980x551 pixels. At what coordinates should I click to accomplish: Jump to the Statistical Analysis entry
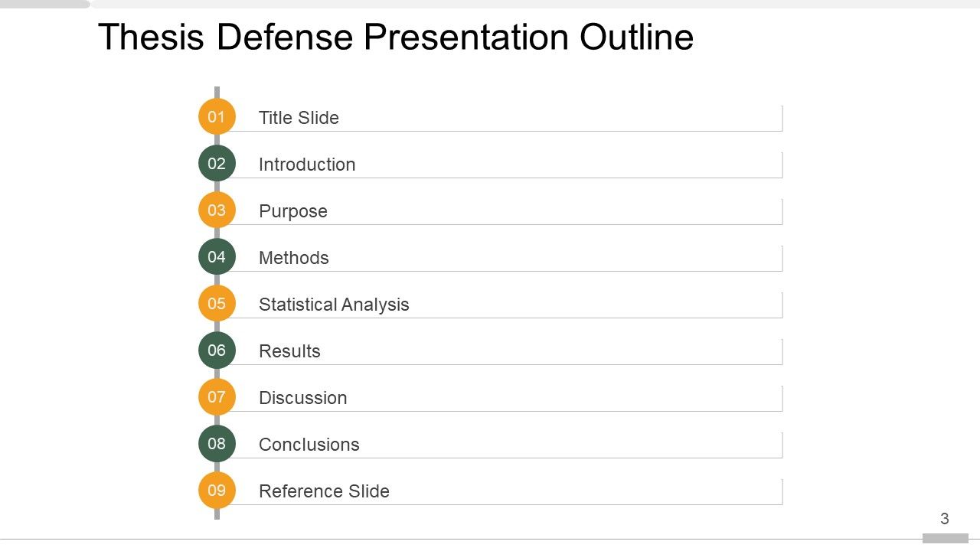click(334, 305)
